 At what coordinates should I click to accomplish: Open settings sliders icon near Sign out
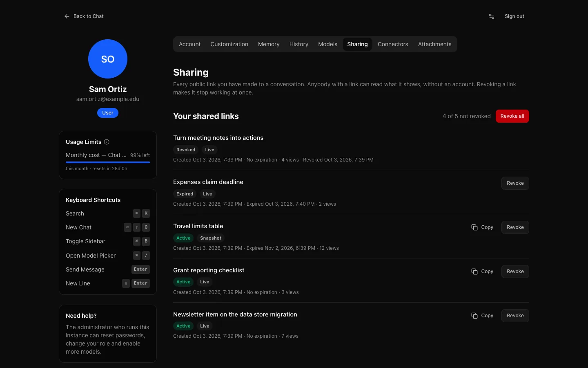(x=492, y=16)
